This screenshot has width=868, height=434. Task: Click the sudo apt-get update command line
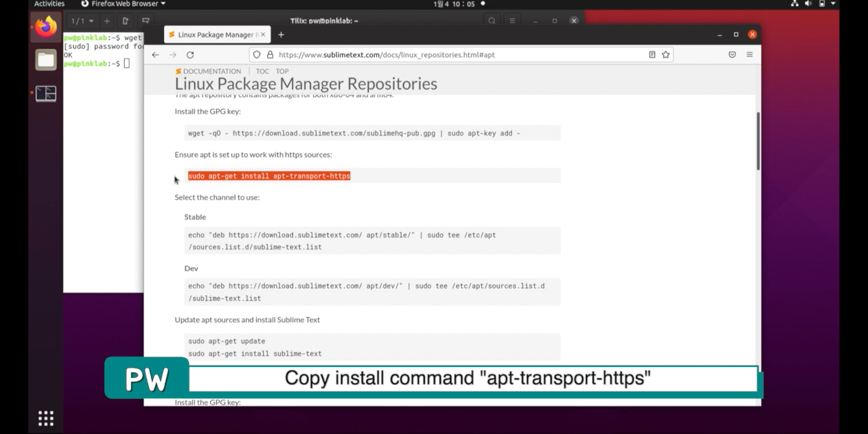226,341
